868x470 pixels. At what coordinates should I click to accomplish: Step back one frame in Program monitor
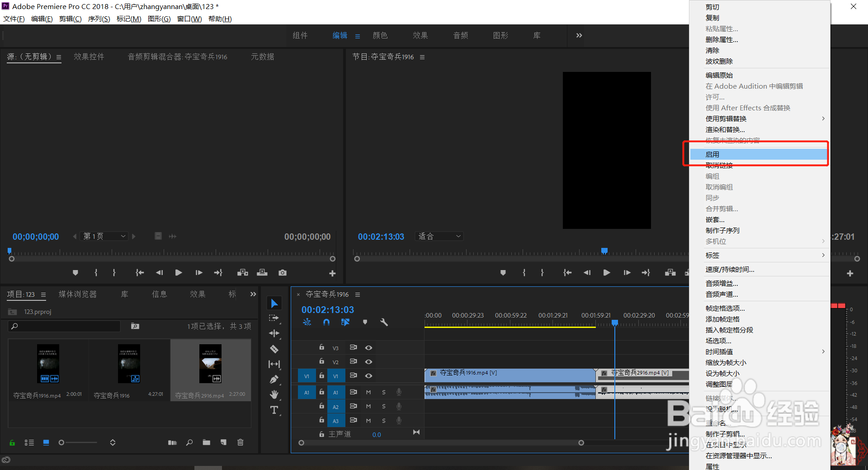pyautogui.click(x=587, y=273)
